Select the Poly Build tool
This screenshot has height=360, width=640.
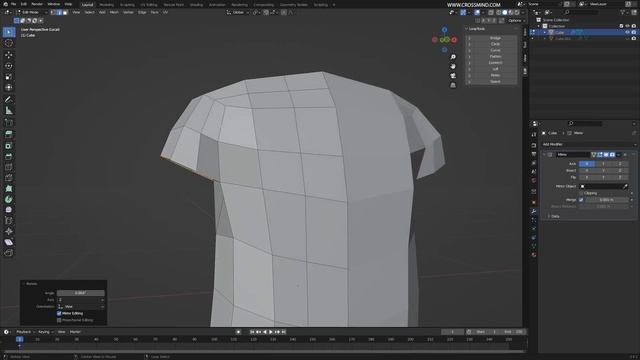(9, 189)
